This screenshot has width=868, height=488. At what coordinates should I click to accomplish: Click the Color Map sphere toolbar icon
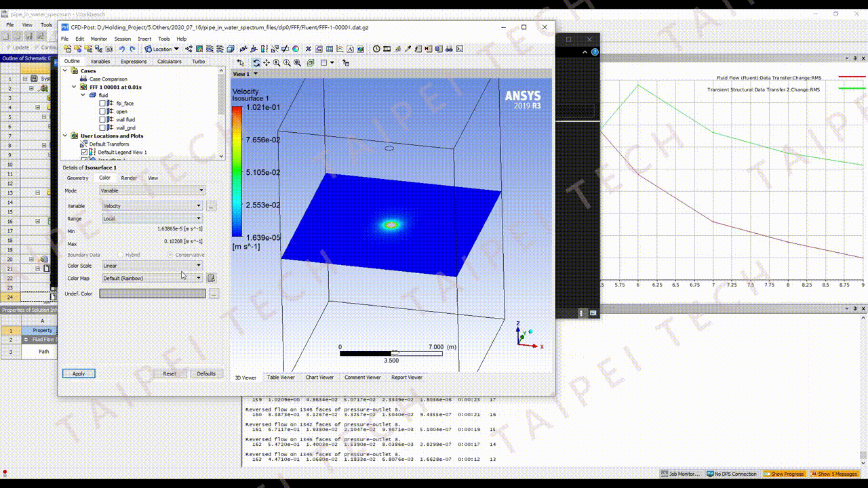296,49
